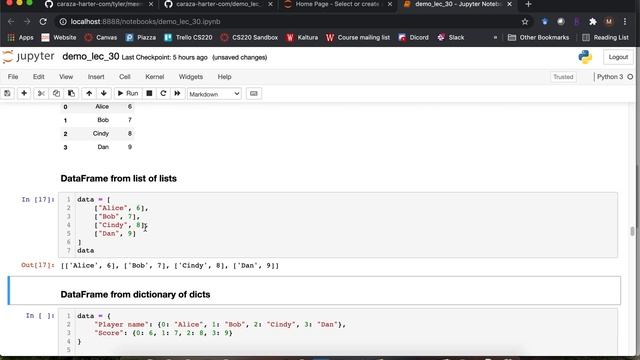Click the localhost address bar
This screenshot has height=360, width=640.
(286, 22)
